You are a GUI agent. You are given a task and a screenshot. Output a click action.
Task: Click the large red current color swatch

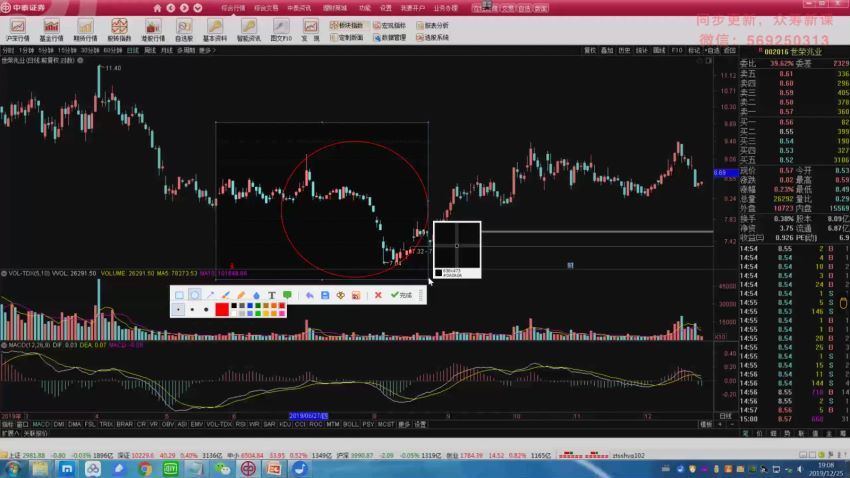coord(222,309)
